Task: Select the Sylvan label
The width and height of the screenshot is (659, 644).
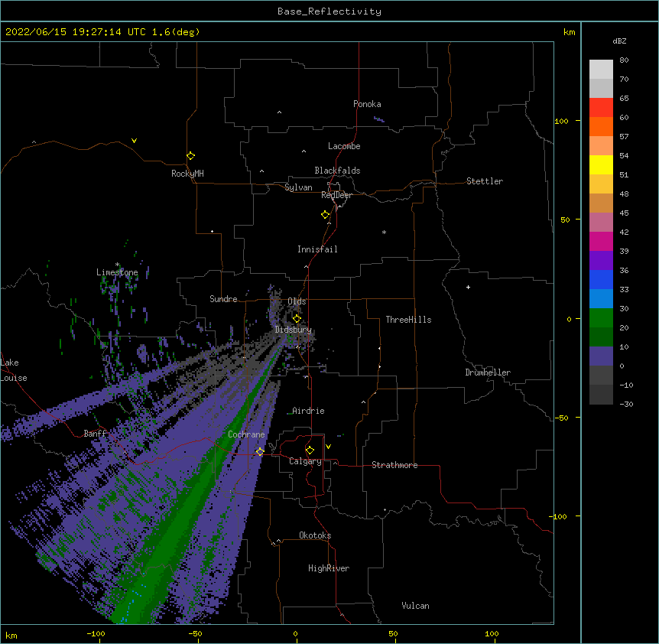Action: (x=298, y=187)
